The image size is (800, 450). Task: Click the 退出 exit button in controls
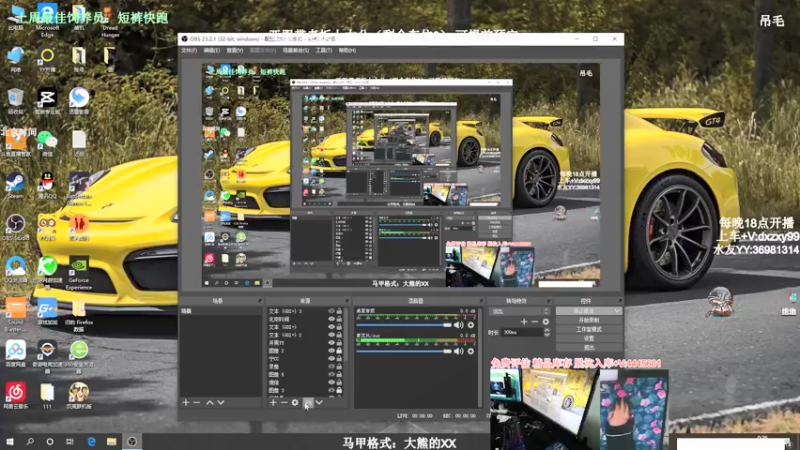tap(589, 348)
